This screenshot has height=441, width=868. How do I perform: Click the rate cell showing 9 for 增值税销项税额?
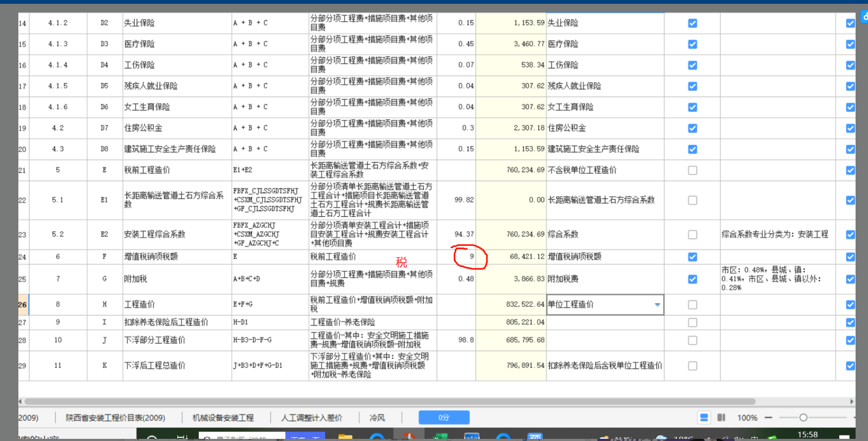(x=456, y=257)
